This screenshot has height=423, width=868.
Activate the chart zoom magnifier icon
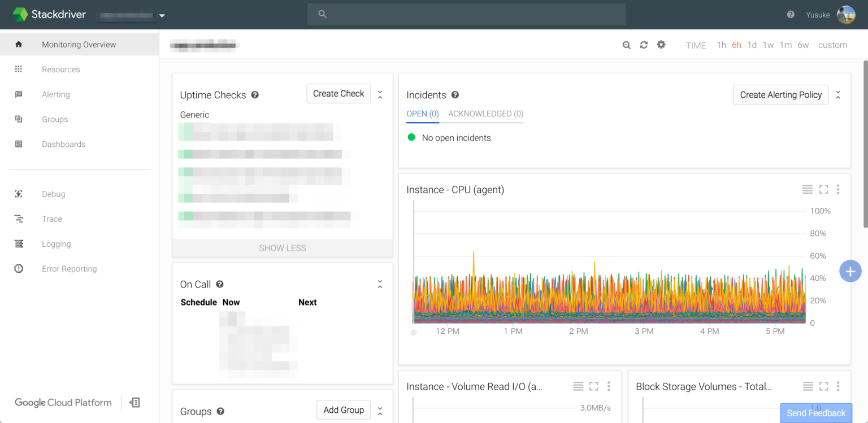point(626,45)
